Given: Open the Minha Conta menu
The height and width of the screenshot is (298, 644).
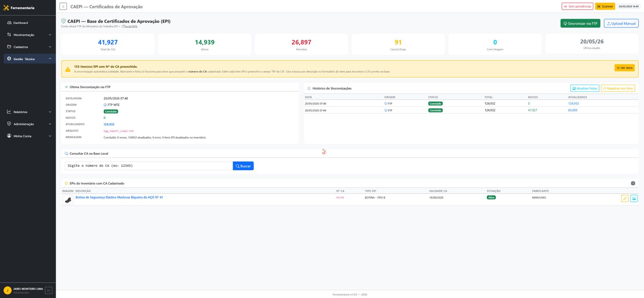Looking at the screenshot, I should click(x=28, y=136).
